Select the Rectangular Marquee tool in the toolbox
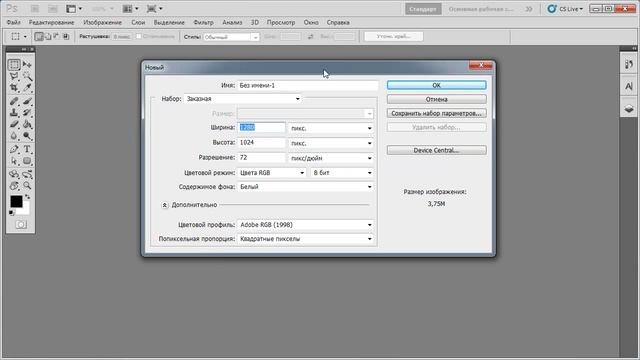Viewport: 640px width, 360px height. coord(14,64)
